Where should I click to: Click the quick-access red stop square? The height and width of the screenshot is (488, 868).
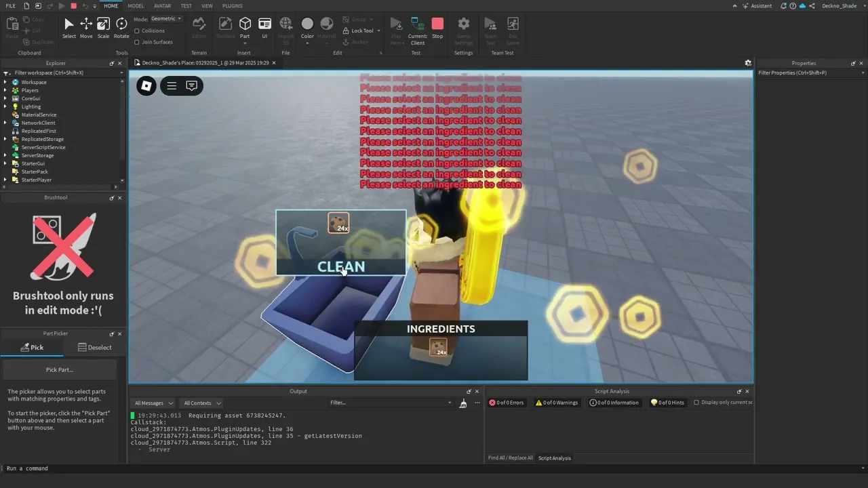coord(74,5)
